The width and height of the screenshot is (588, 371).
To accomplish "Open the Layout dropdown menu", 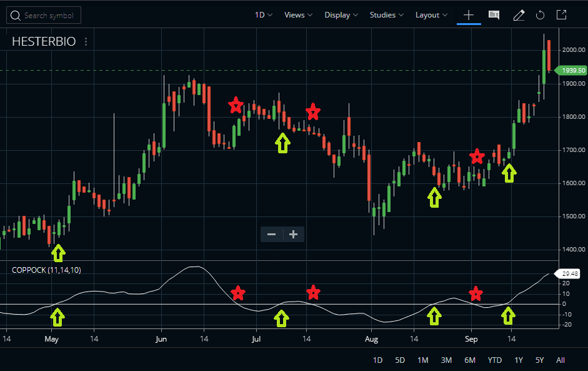I will point(431,15).
